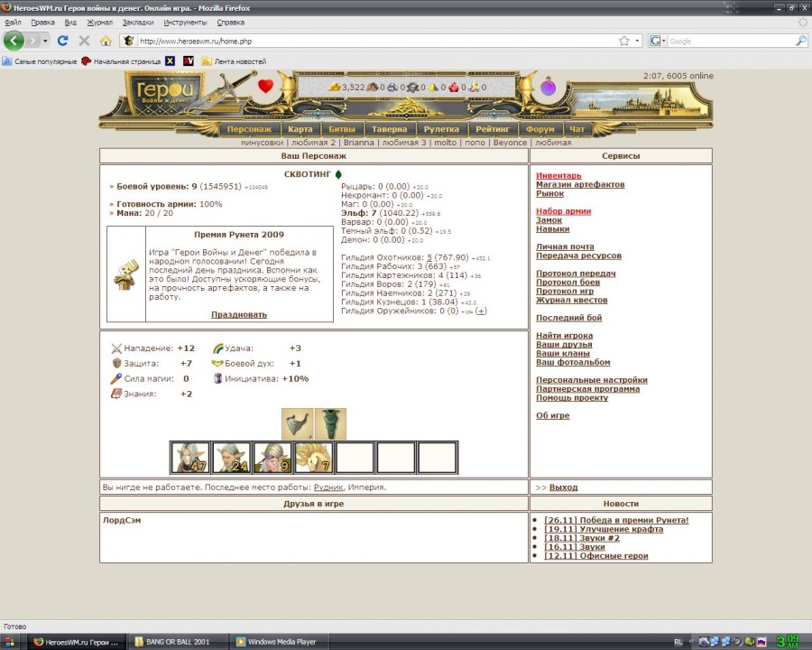Viewport: 812px width, 650px height.
Task: Click the red heart health icon
Action: click(x=265, y=86)
